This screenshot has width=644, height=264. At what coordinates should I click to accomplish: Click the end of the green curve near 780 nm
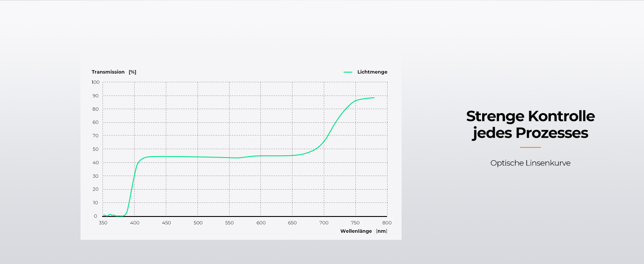click(373, 98)
